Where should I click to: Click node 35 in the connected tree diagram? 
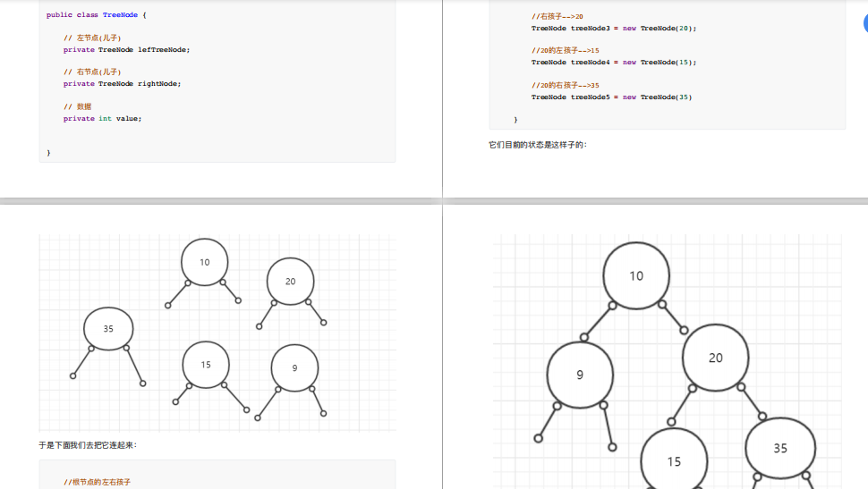point(780,448)
